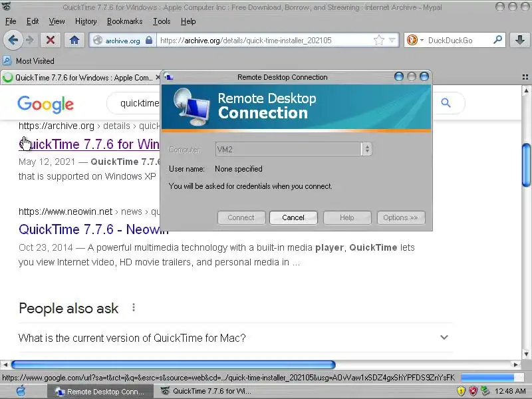The height and width of the screenshot is (399, 532).
Task: Click the archive.org URL address field
Action: [265, 41]
